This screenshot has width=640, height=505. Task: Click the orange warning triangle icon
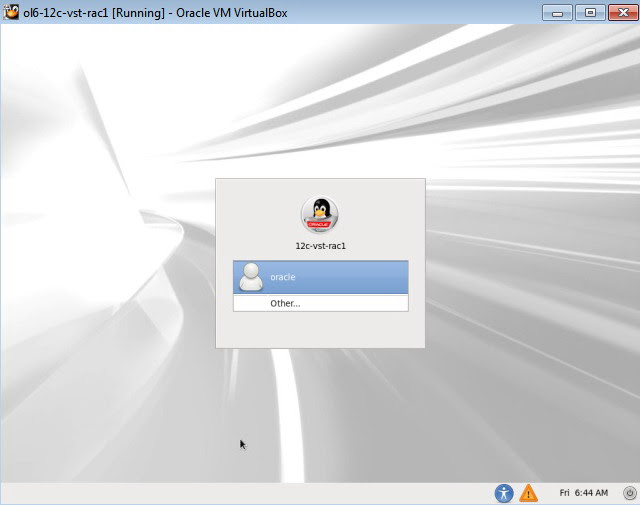(529, 493)
